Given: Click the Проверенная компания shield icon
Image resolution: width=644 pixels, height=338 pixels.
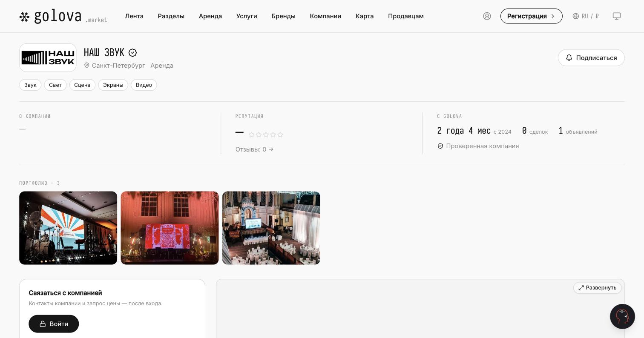Looking at the screenshot, I should (x=440, y=146).
